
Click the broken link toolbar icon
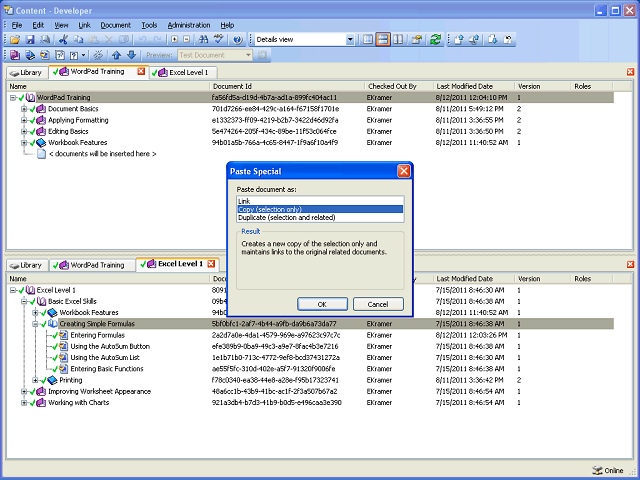coord(98,55)
